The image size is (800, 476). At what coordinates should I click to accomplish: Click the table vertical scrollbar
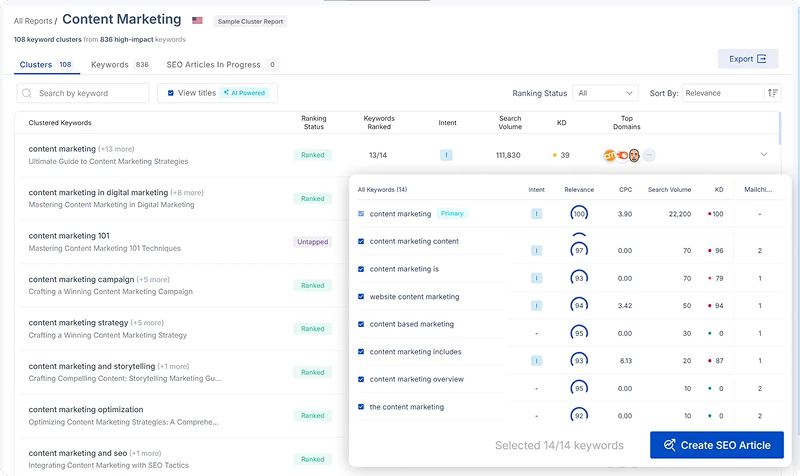click(780, 128)
